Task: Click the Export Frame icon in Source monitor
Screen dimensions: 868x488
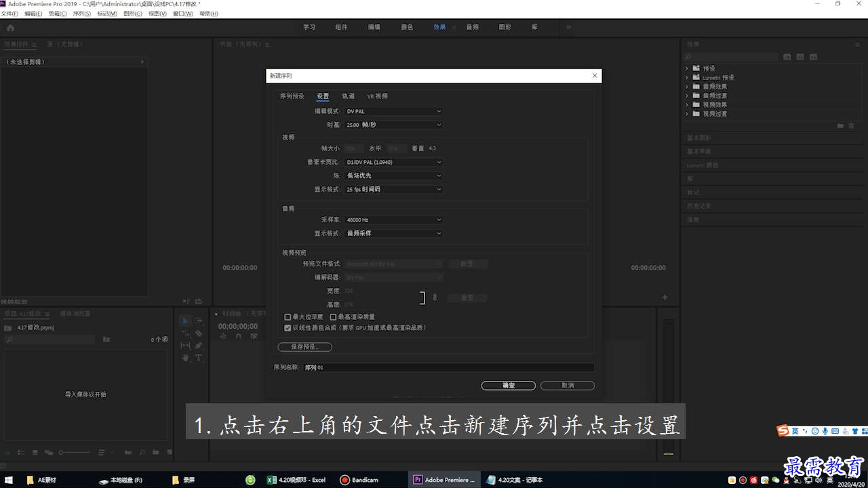Action: 199,301
